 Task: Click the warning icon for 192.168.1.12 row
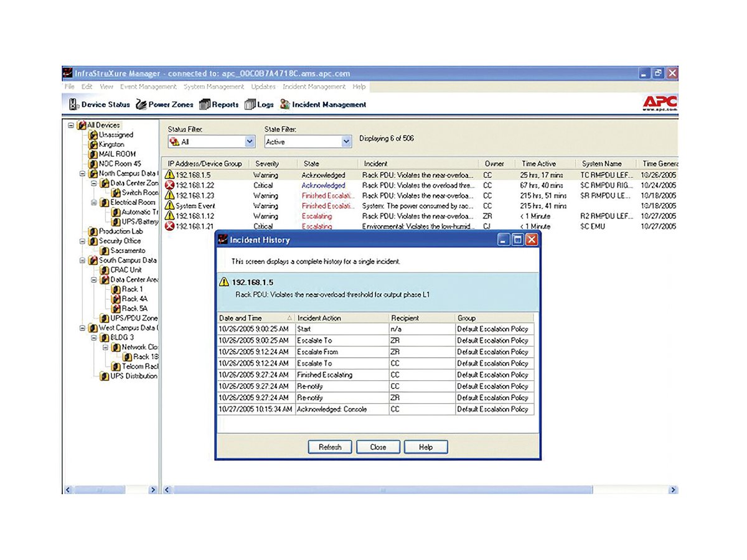(x=169, y=216)
